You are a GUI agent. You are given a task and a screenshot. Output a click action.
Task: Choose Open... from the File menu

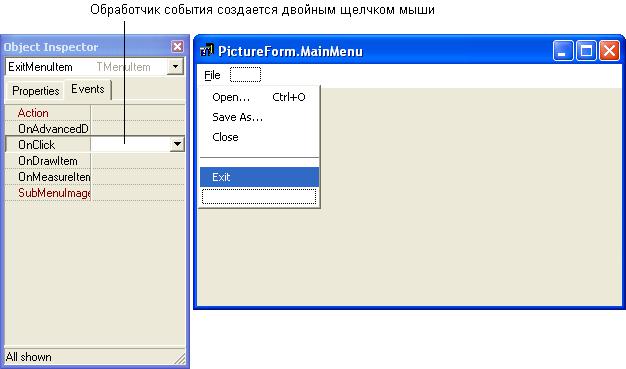tap(259, 97)
